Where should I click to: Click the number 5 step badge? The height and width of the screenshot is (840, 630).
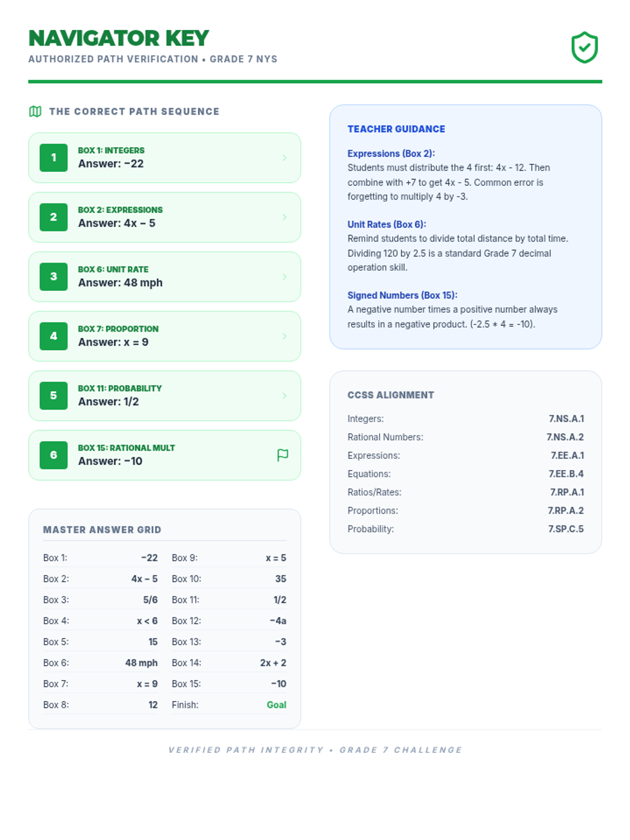[x=54, y=395]
